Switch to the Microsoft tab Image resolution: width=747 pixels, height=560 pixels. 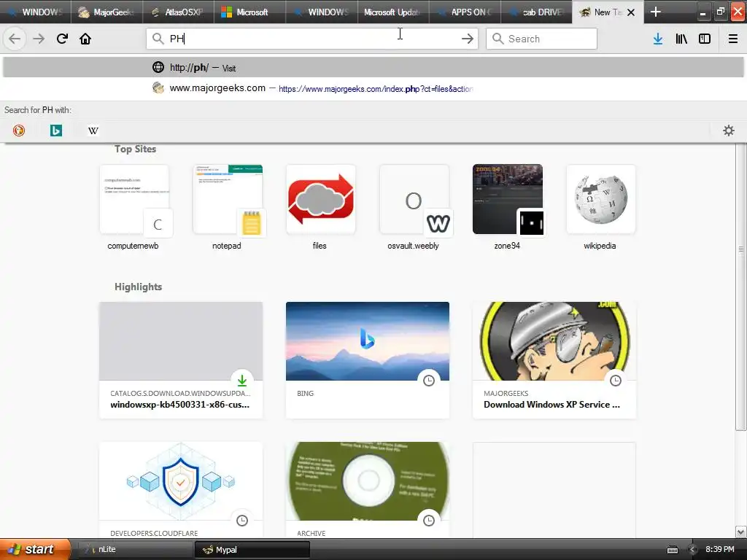(249, 12)
